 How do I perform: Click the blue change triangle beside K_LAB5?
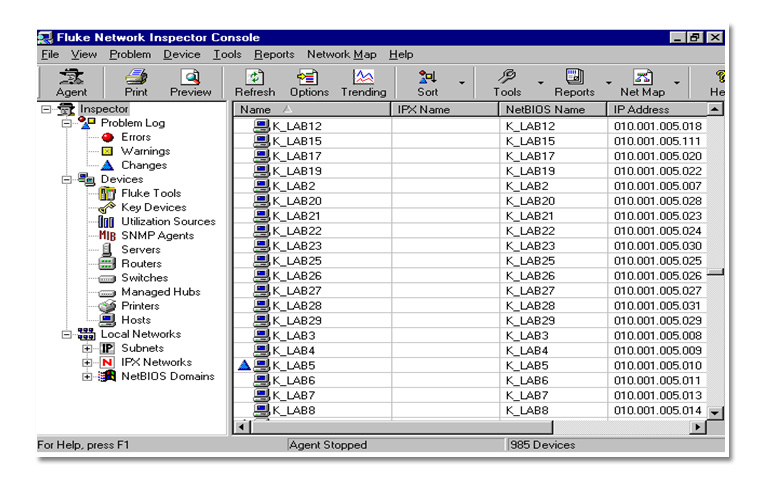pos(244,365)
